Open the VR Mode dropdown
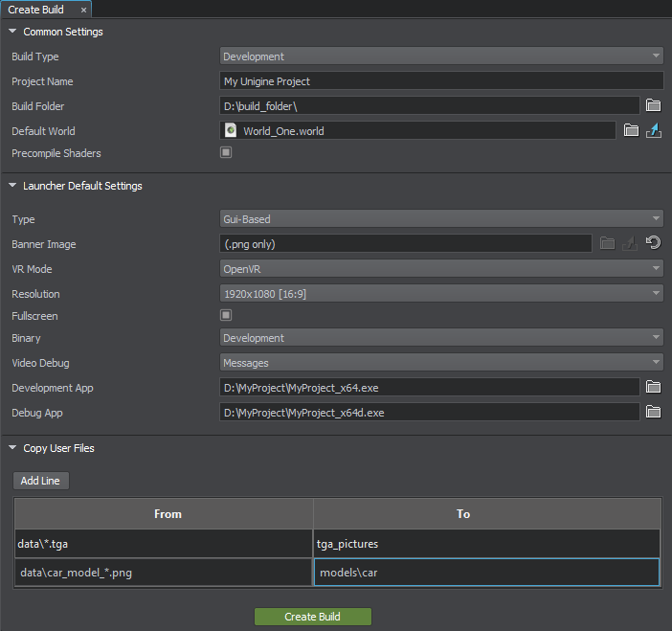Viewport: 672px width, 631px height. click(441, 269)
